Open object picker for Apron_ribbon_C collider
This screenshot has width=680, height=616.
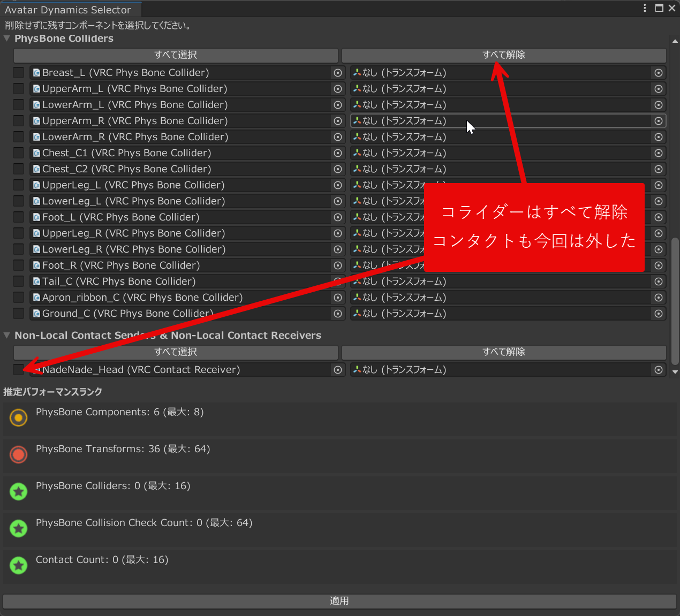(x=338, y=298)
